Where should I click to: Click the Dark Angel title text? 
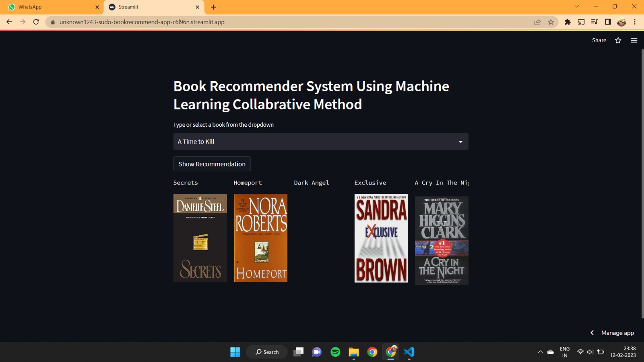click(312, 183)
